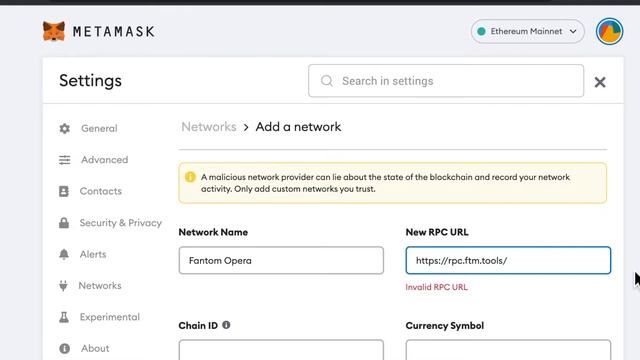The width and height of the screenshot is (640, 360).
Task: Focus the Search in settings field
Action: click(x=446, y=81)
